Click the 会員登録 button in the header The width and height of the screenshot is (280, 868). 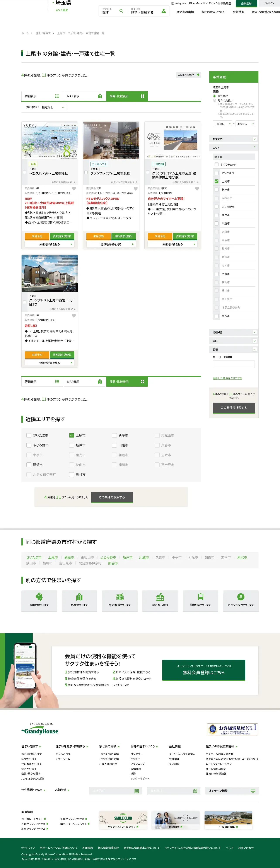pos(246,3)
